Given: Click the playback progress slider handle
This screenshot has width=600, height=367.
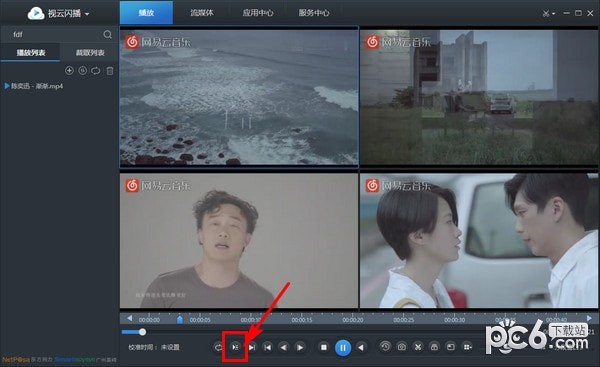Looking at the screenshot, I should (x=142, y=332).
